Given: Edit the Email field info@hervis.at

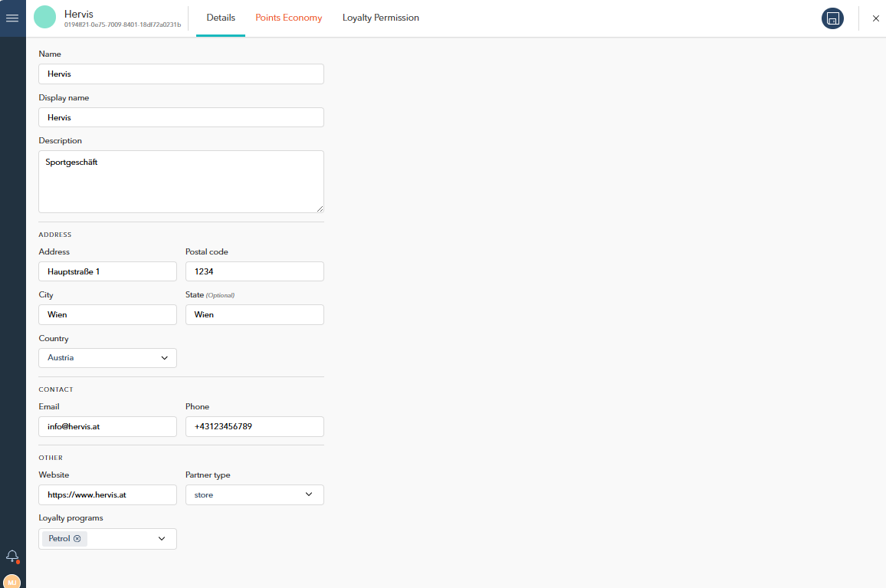Looking at the screenshot, I should 107,427.
